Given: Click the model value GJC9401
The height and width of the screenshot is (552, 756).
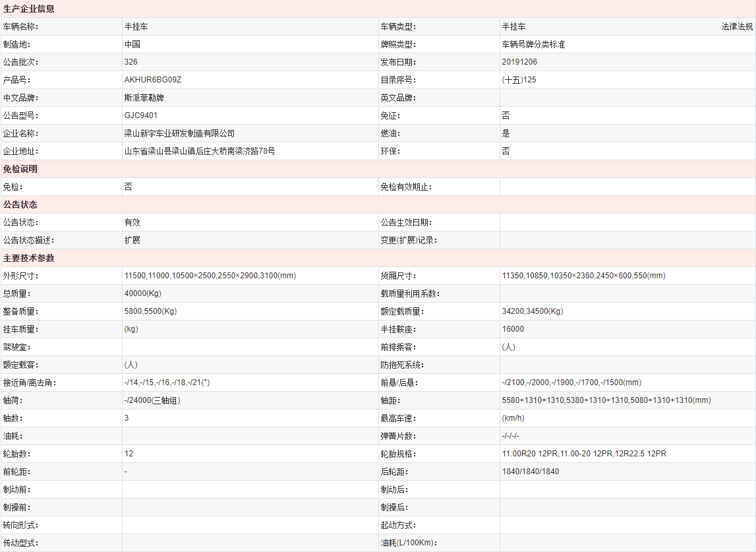Looking at the screenshot, I should coord(140,115).
